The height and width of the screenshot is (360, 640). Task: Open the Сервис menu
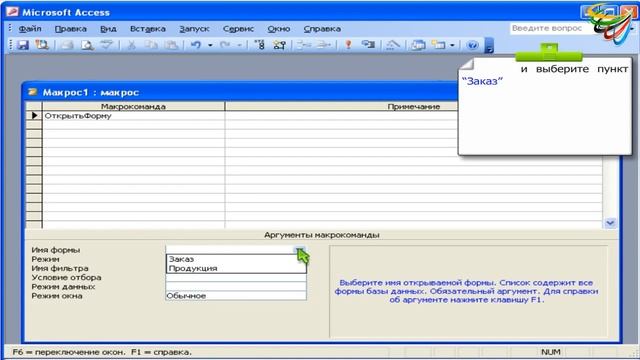pyautogui.click(x=238, y=29)
